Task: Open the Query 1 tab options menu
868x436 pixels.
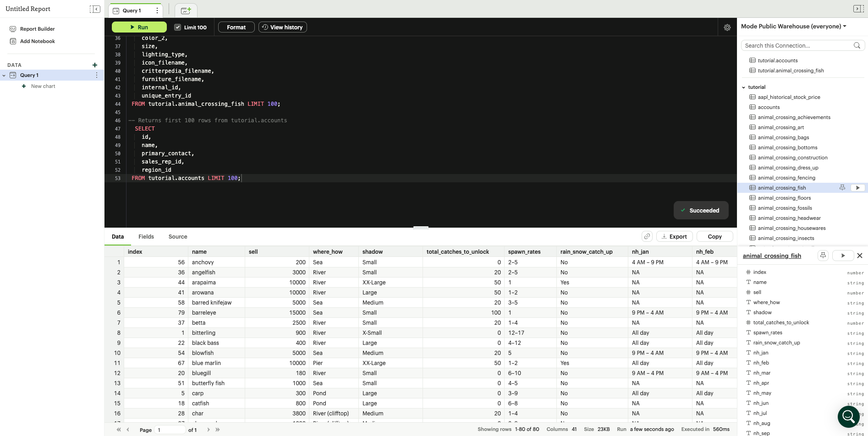Action: pos(157,10)
